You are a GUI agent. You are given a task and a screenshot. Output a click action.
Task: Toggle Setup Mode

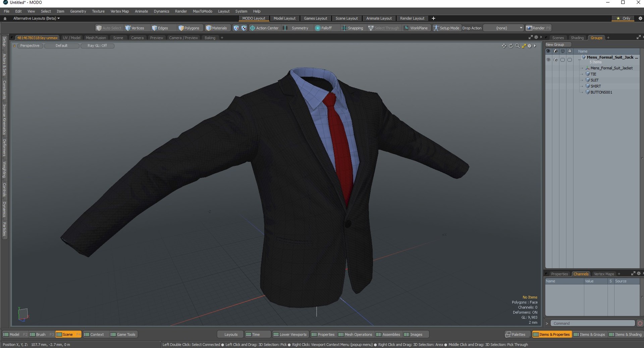tap(446, 28)
